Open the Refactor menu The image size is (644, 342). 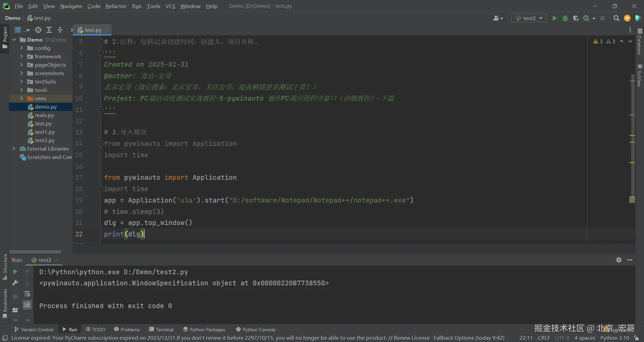tap(116, 6)
